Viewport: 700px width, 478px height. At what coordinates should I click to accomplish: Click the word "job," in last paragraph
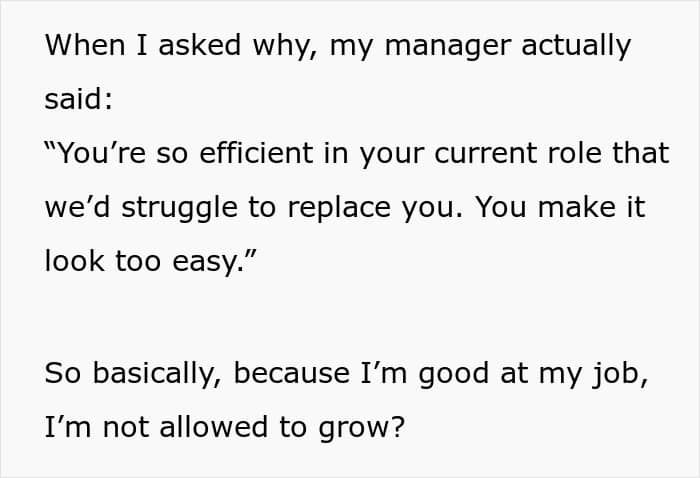pos(620,374)
